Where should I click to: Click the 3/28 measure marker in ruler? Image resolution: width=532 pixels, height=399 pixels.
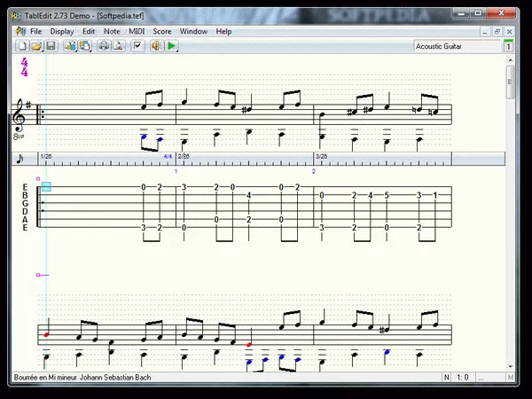point(321,156)
